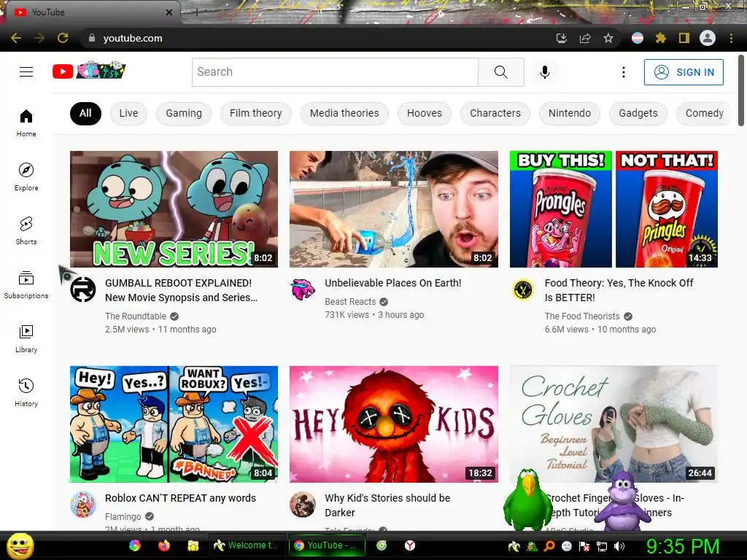Go to Home in the sidebar
The image size is (747, 560).
point(26,122)
